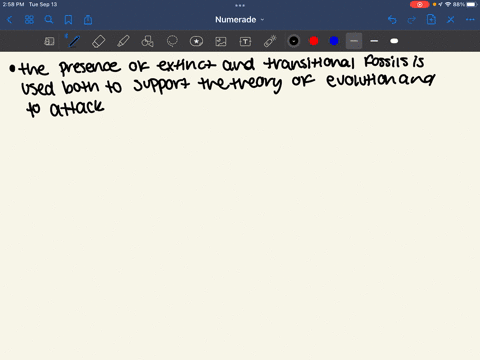Toggle the zoom window tool
The height and width of the screenshot is (360, 480).
click(49, 41)
